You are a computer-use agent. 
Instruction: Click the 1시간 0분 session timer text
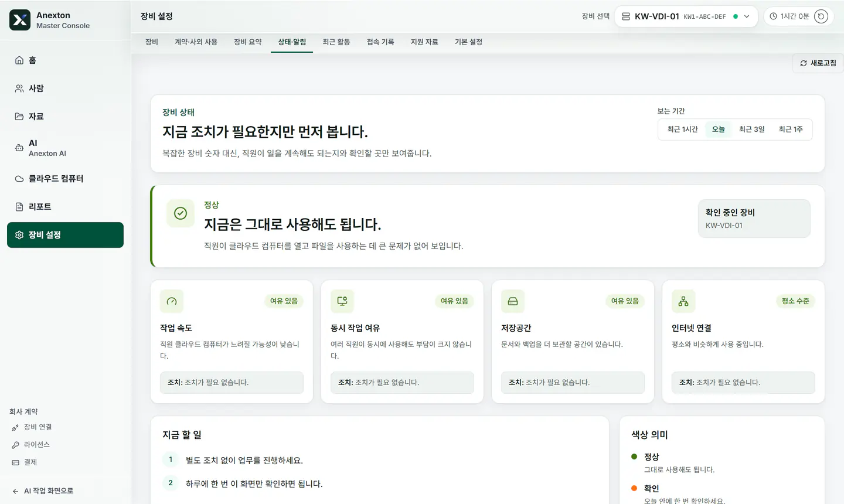[x=795, y=16]
